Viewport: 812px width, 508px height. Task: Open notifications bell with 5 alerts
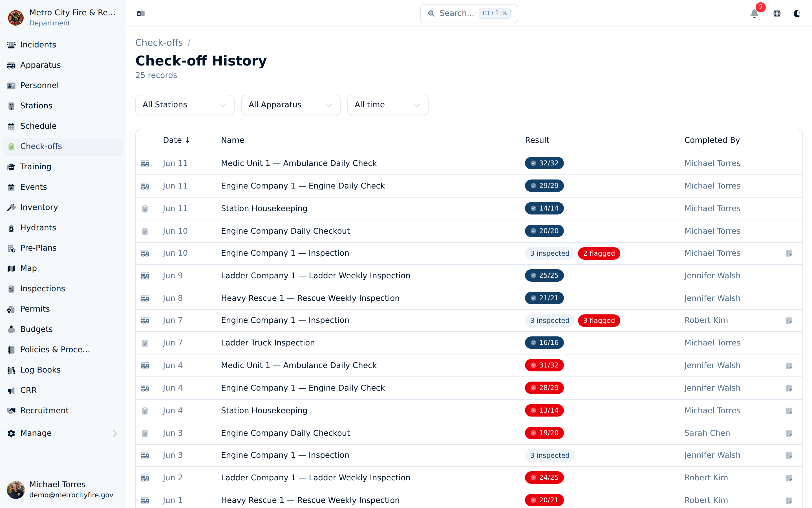[754, 14]
